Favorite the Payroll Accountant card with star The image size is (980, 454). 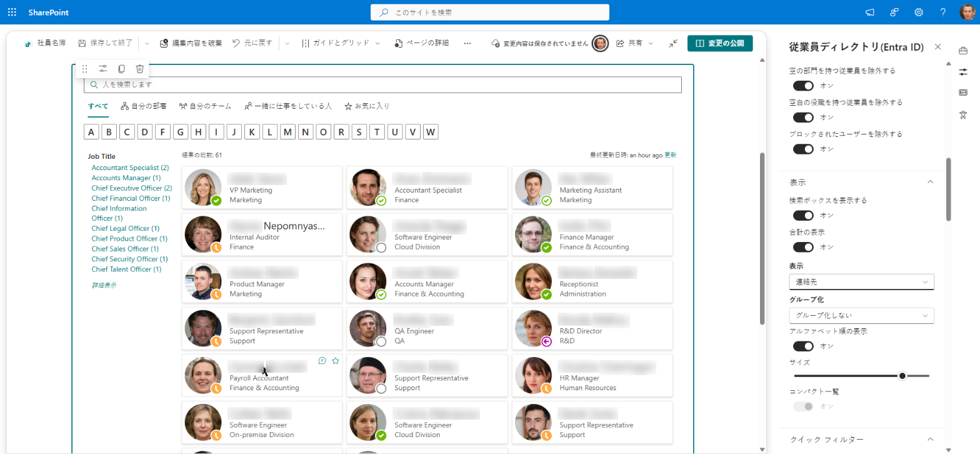336,360
